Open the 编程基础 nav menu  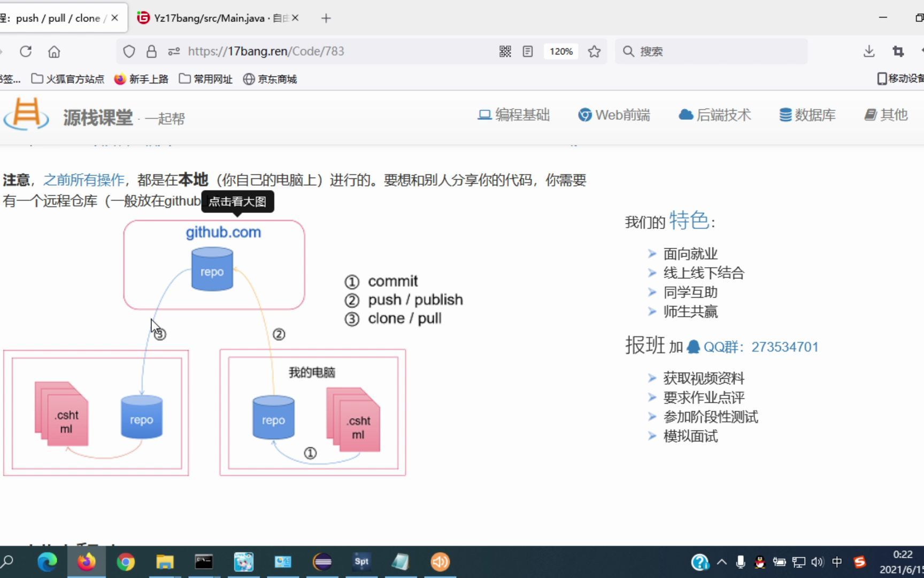coord(513,115)
